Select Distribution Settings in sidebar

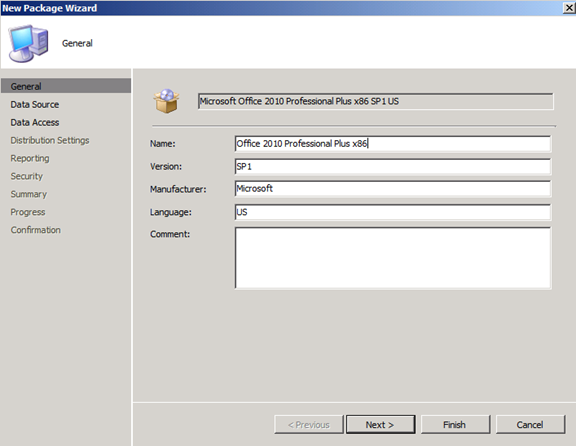(x=50, y=140)
